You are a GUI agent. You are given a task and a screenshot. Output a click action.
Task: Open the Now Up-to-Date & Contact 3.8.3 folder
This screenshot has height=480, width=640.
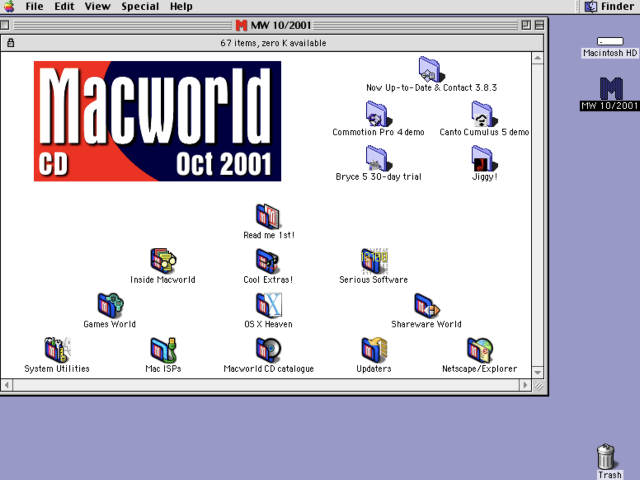pos(431,69)
